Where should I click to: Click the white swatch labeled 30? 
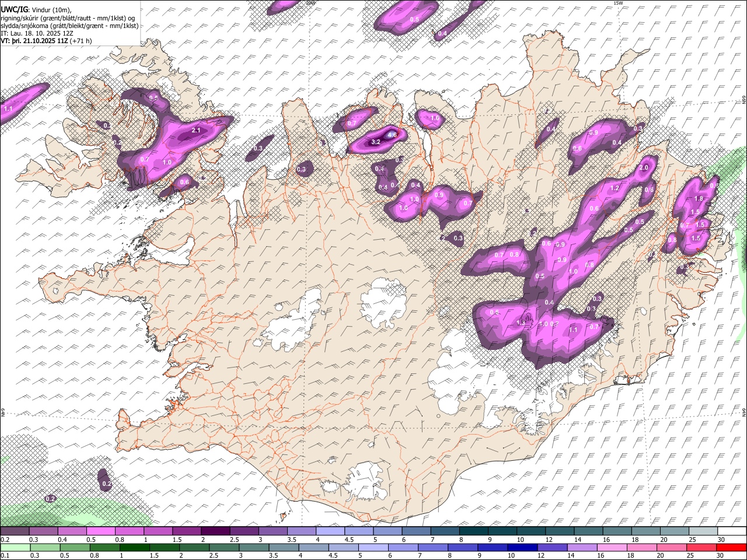click(732, 531)
